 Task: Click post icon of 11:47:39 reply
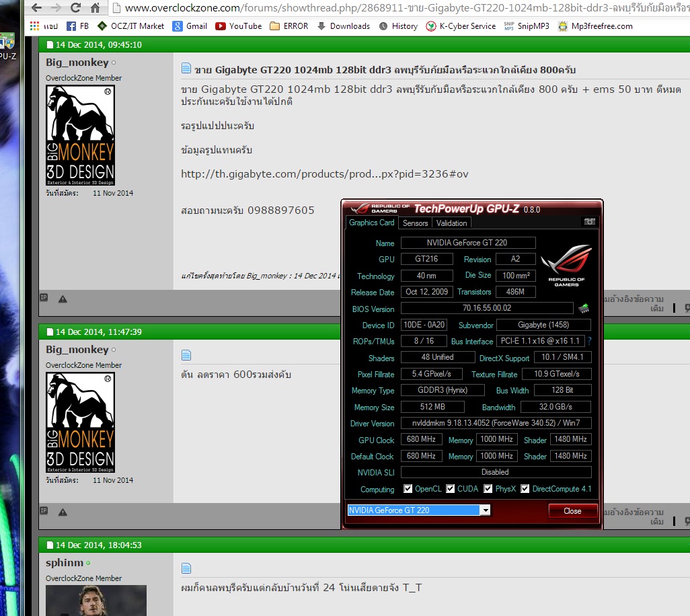pyautogui.click(x=186, y=355)
